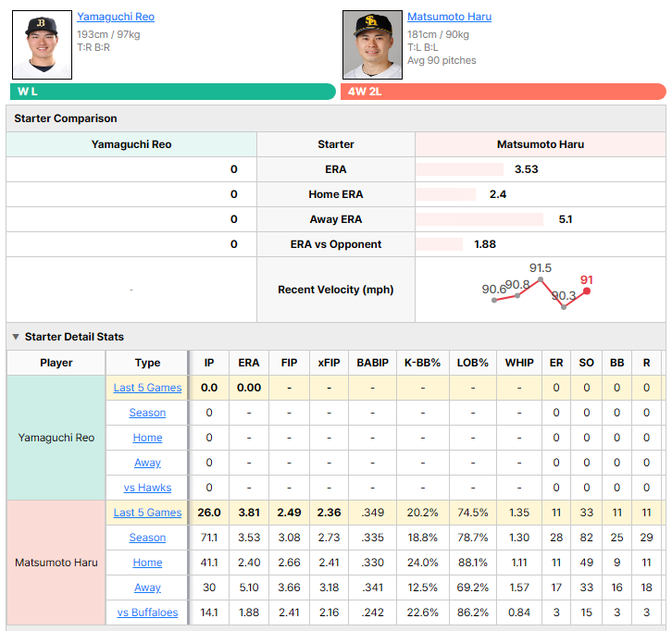This screenshot has width=672, height=631.
Task: Click the Type column header
Action: [x=147, y=363]
